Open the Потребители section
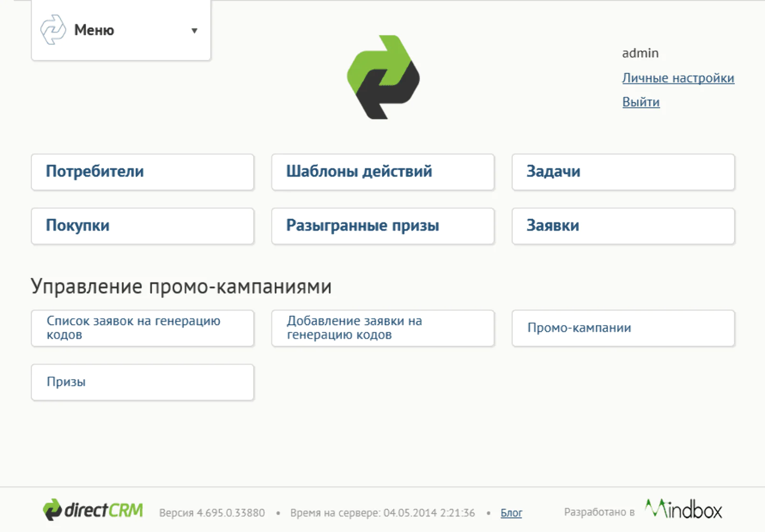 (x=143, y=172)
